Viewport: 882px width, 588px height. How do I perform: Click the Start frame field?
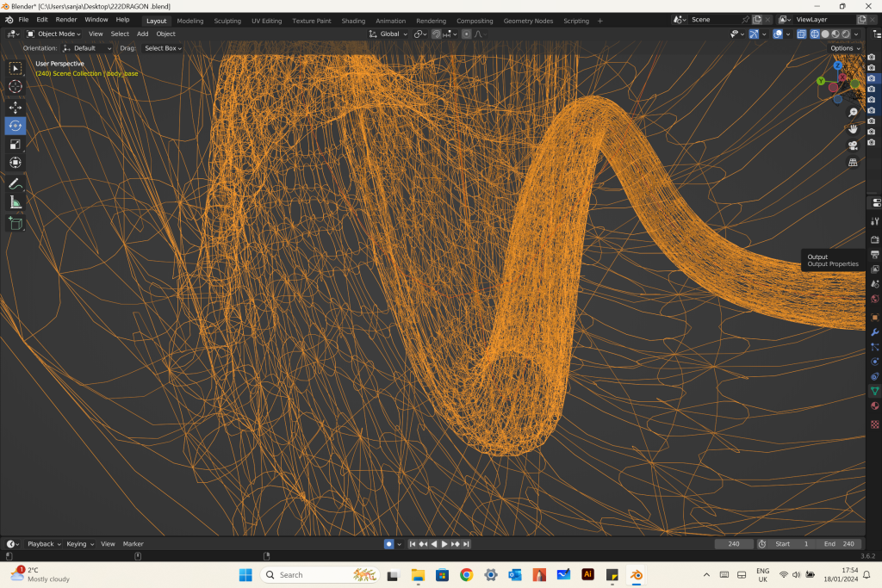pos(792,544)
